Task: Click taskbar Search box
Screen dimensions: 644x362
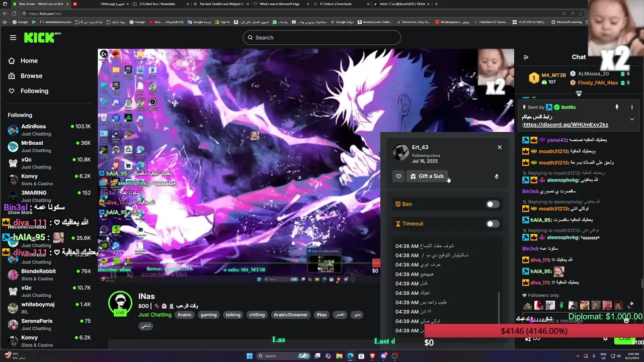Action: coord(284,356)
